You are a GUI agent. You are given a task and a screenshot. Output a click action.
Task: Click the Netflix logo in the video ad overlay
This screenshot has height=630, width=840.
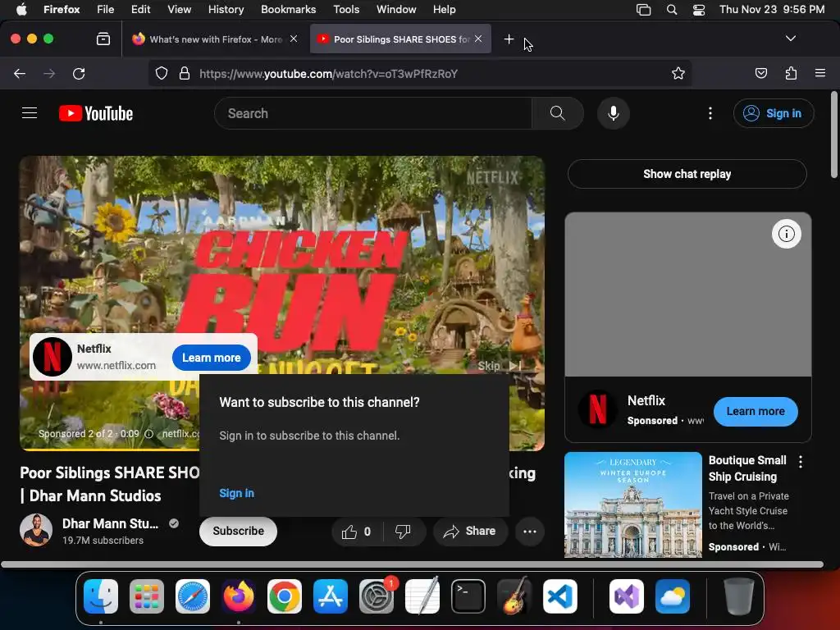click(x=52, y=357)
